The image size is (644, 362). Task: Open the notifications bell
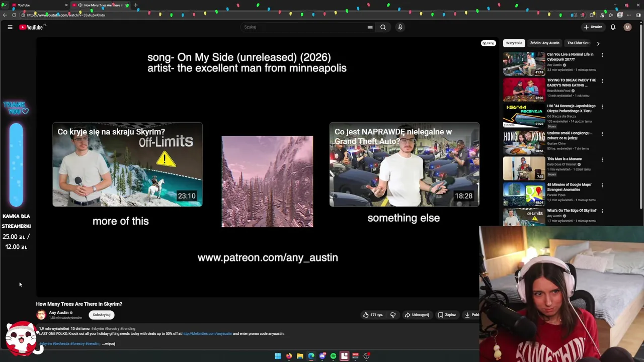click(613, 27)
